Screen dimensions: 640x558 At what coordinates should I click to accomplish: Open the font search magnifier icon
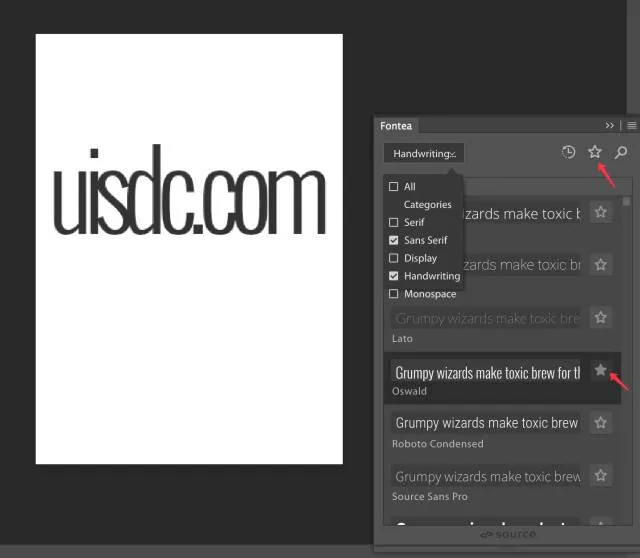point(621,152)
